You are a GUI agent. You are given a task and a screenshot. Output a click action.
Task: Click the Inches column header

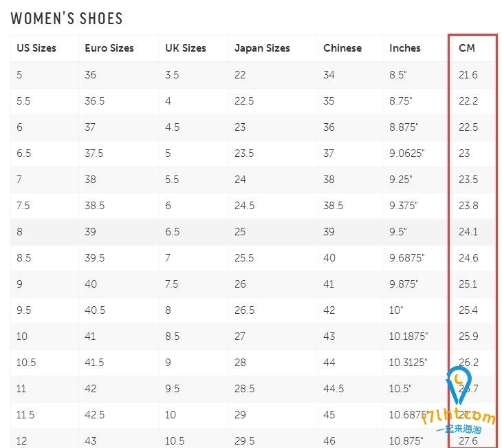[x=405, y=48]
